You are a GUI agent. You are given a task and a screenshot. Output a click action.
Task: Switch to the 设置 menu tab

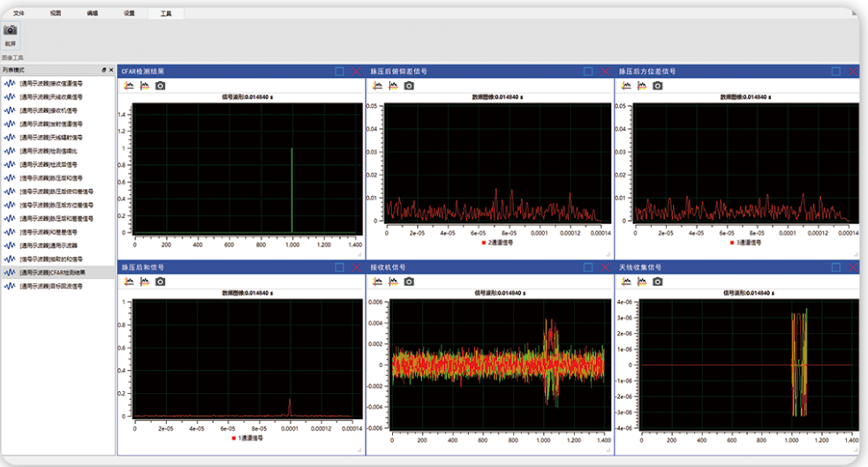pyautogui.click(x=129, y=12)
